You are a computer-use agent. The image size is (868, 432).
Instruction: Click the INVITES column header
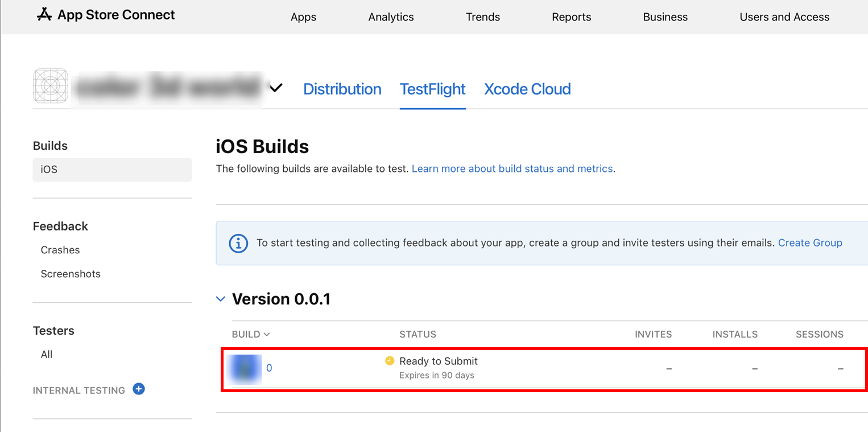[x=653, y=334]
